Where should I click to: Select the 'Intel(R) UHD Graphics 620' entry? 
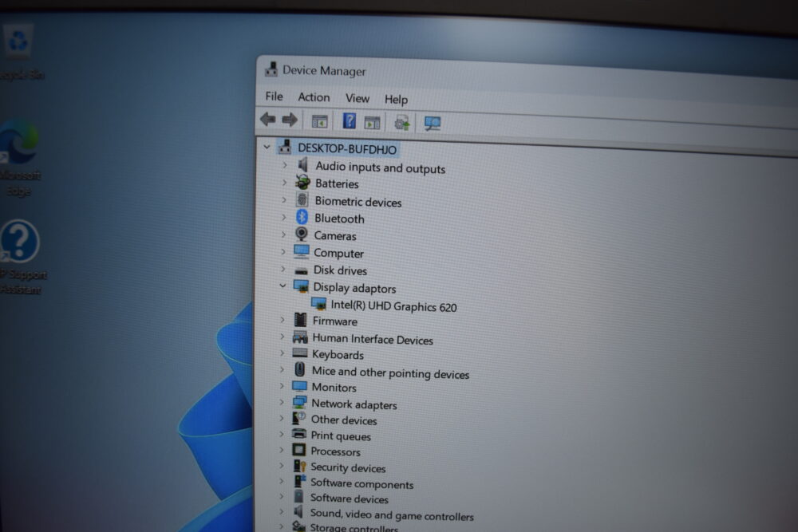click(x=393, y=306)
